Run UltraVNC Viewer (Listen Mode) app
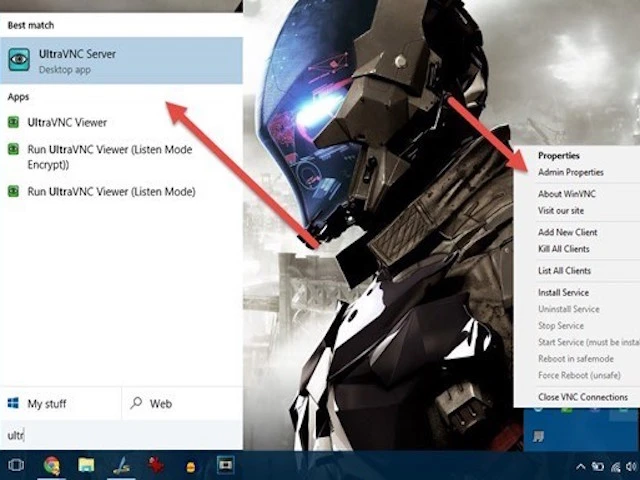The image size is (640, 480). [110, 191]
